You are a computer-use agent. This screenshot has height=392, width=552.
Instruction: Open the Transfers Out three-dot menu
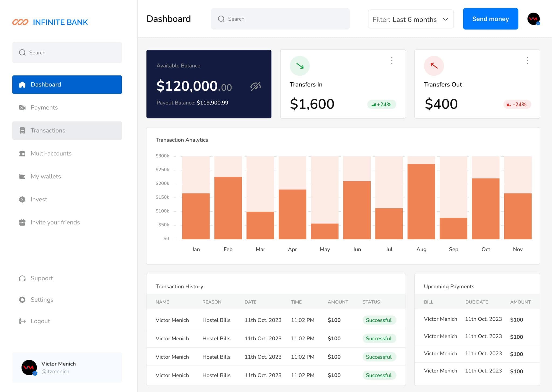[x=527, y=61]
